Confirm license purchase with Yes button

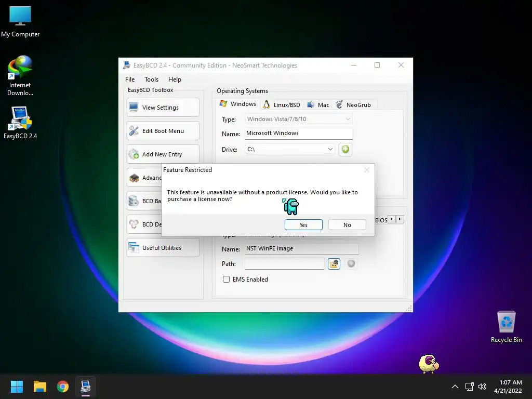coord(303,224)
